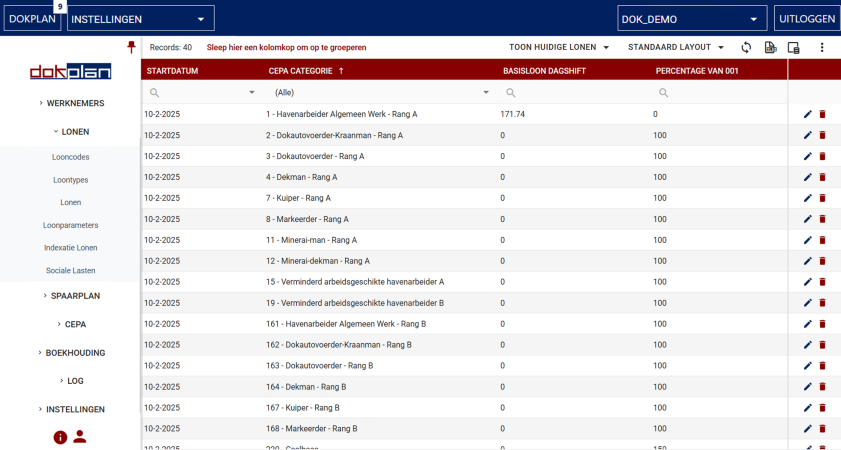Click the user profile icon in the sidebar
Viewport: 841px width, 450px height.
point(80,437)
